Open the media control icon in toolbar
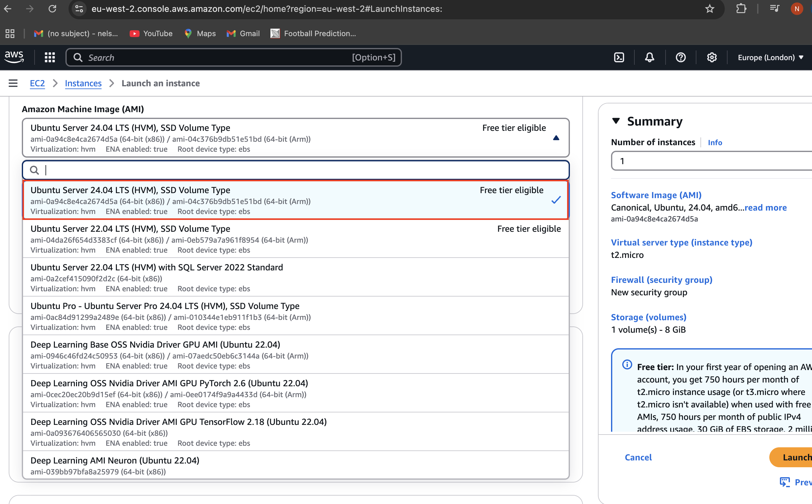The height and width of the screenshot is (504, 812). click(774, 9)
